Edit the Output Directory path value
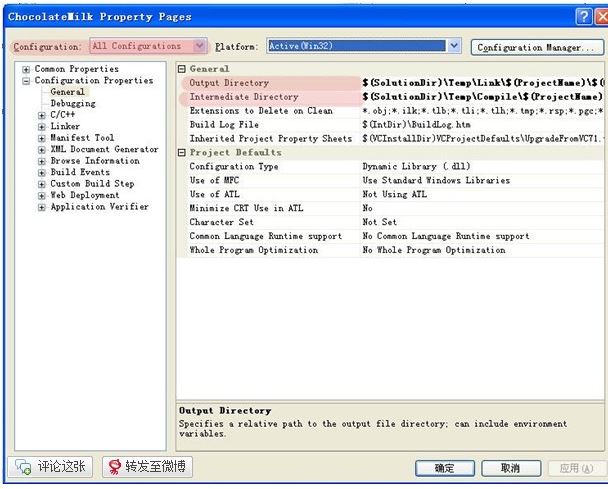Viewport: 608px width, 489px height. pos(482,83)
